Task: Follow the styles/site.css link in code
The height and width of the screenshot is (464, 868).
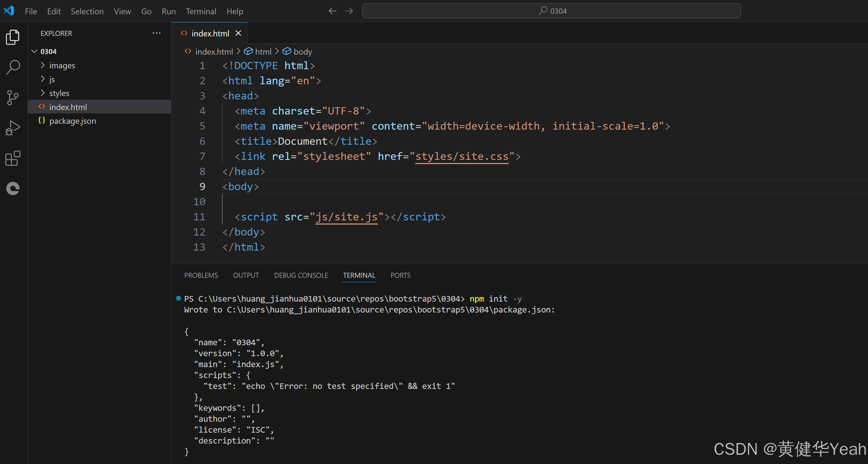Action: click(x=462, y=157)
